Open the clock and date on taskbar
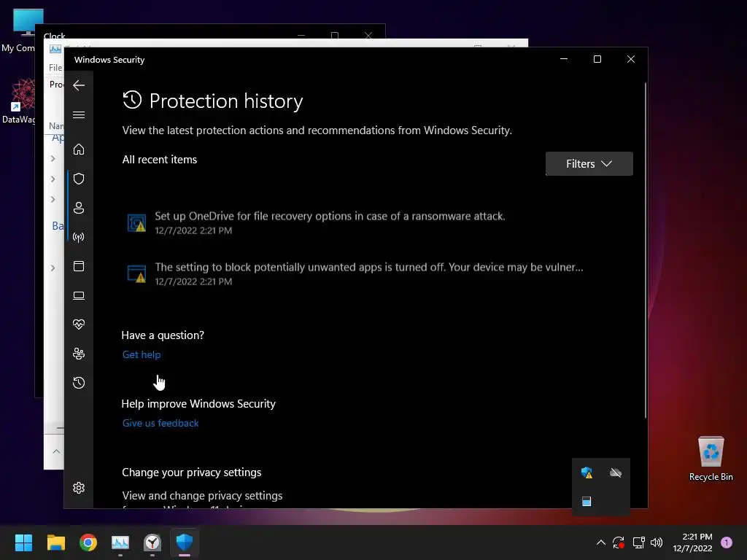 [x=692, y=542]
